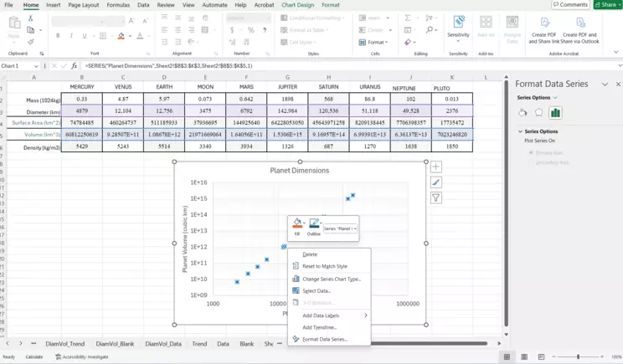The height and width of the screenshot is (364, 623).
Task: Expand the Series Options header dropdown
Action: point(555,98)
